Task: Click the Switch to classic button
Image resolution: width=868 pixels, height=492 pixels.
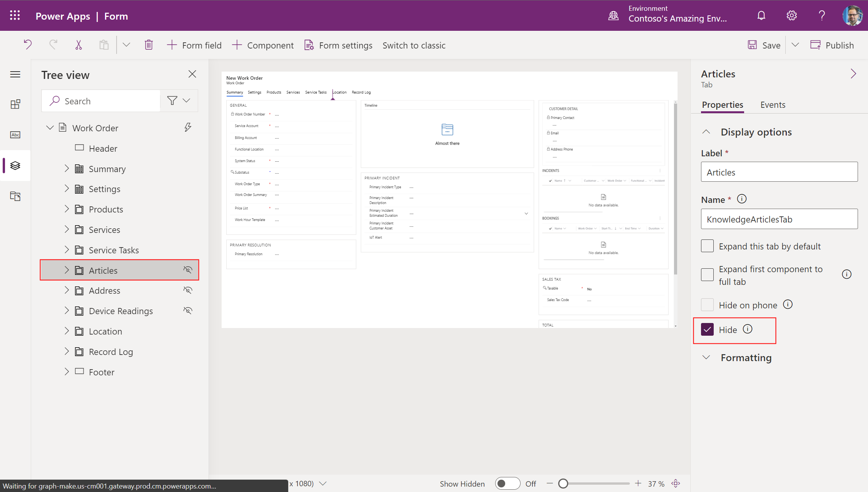Action: tap(414, 45)
